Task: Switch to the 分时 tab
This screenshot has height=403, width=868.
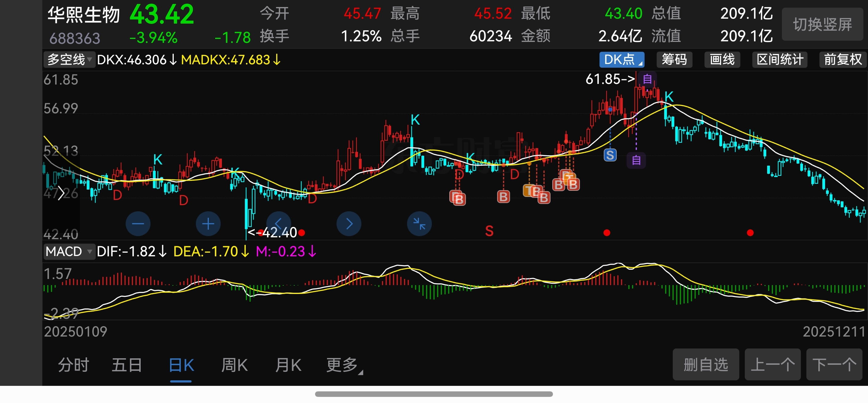Action: [x=73, y=365]
